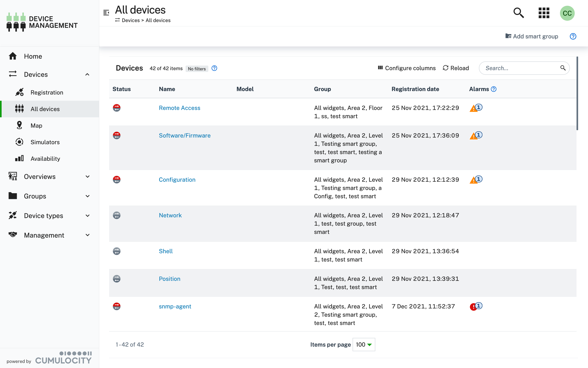Open the Items per page dropdown
The height and width of the screenshot is (368, 588).
pos(364,344)
